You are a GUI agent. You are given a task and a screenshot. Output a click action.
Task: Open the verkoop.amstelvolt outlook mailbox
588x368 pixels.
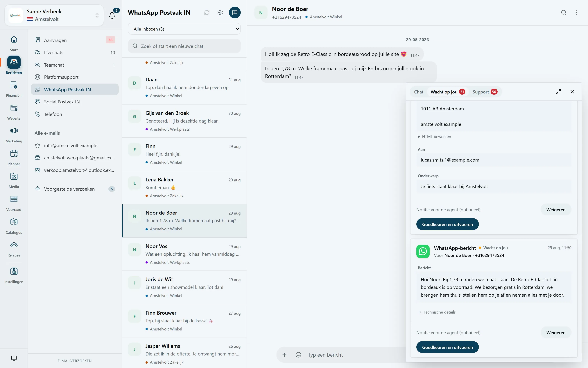coord(75,170)
